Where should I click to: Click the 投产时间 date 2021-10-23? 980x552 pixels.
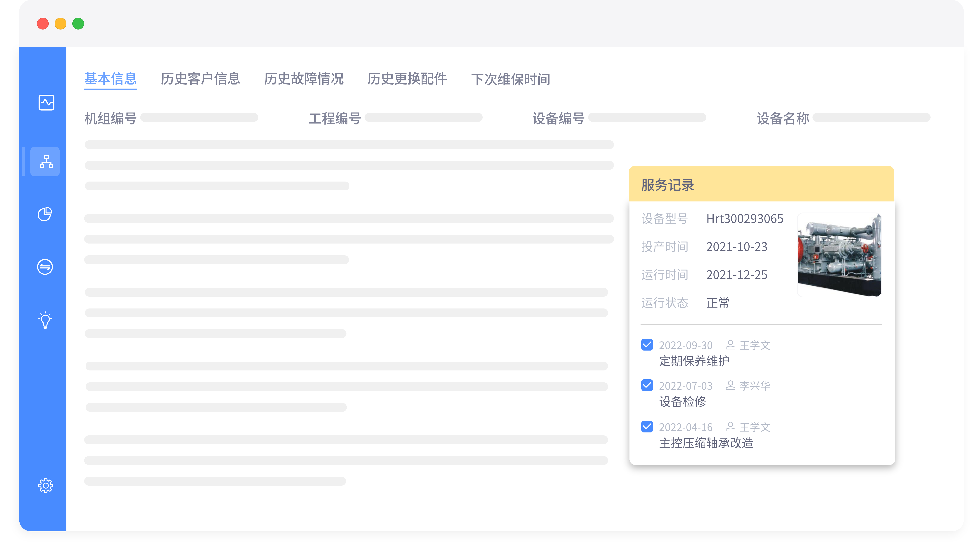736,246
